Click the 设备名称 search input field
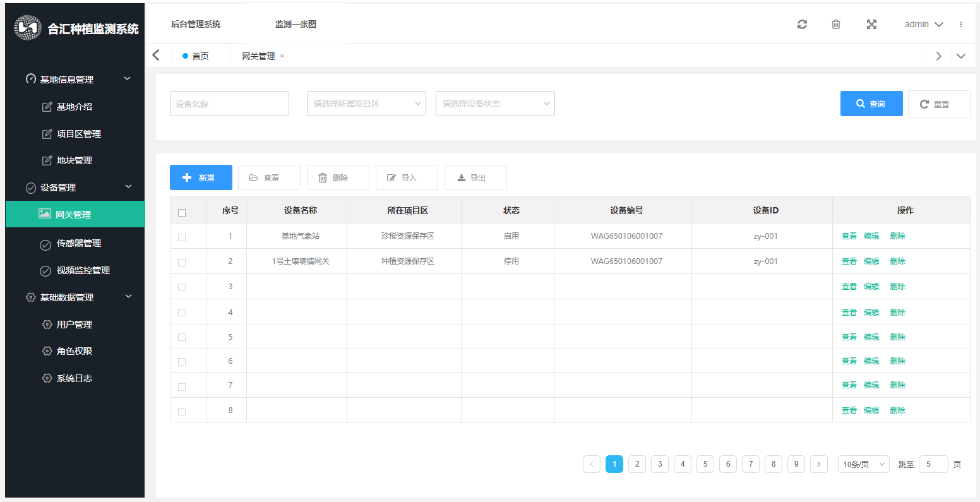Screen dimensions: 980x502 pyautogui.click(x=229, y=104)
